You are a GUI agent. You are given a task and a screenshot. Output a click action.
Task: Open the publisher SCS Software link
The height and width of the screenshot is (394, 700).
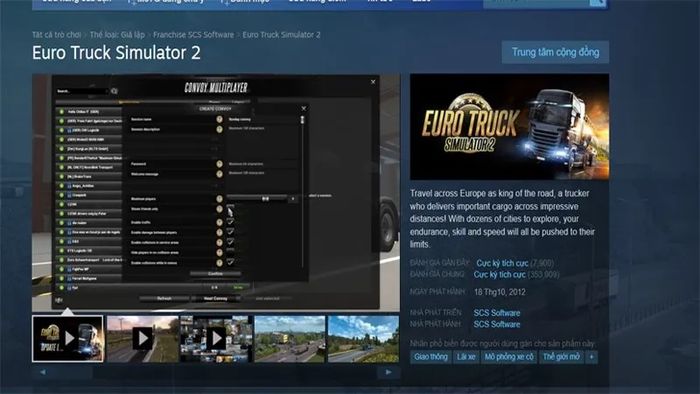coord(497,324)
